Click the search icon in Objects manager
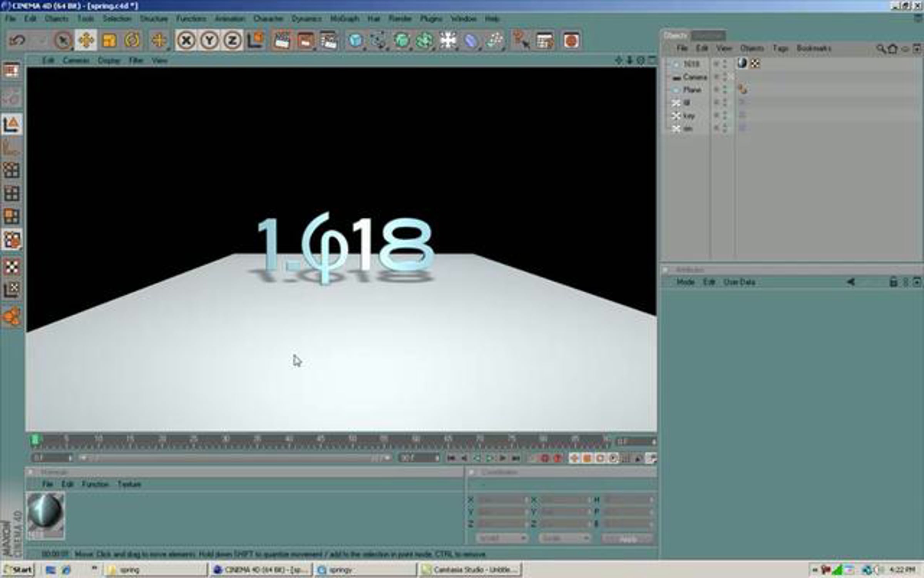Viewport: 924px width, 578px height. 880,49
